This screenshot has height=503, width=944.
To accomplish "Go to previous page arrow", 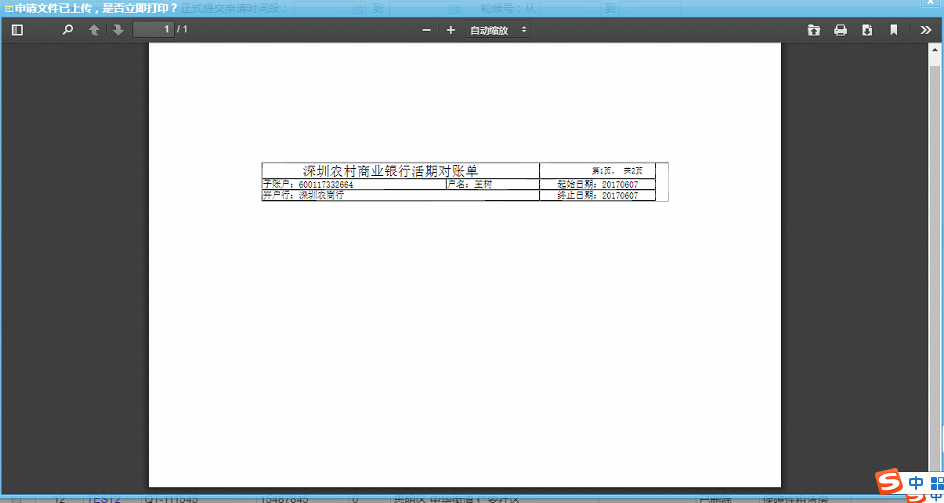I will (x=94, y=30).
